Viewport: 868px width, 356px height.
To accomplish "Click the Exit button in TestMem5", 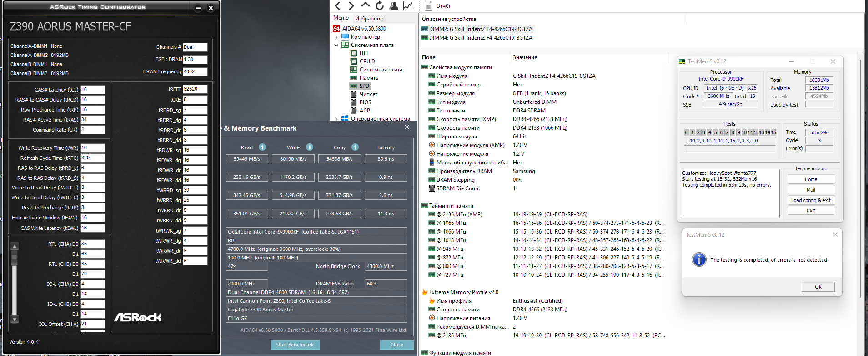I will click(x=811, y=210).
